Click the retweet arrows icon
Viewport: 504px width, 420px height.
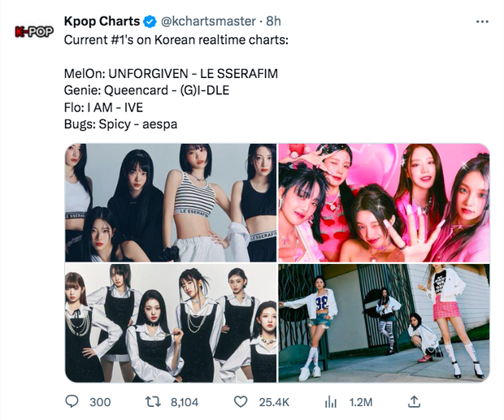click(x=153, y=401)
